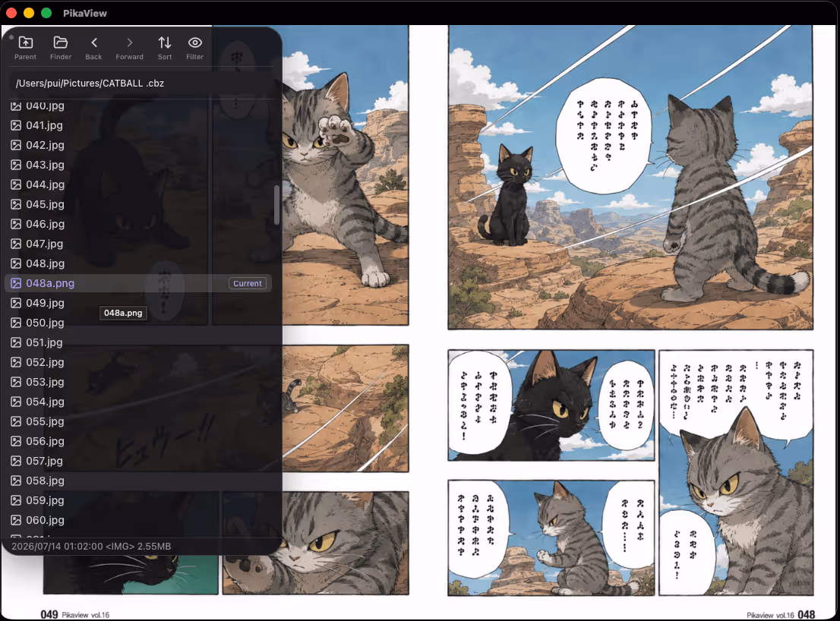Viewport: 840px width, 621px height.
Task: Click the image icon beside 050.jpg
Action: click(x=16, y=323)
